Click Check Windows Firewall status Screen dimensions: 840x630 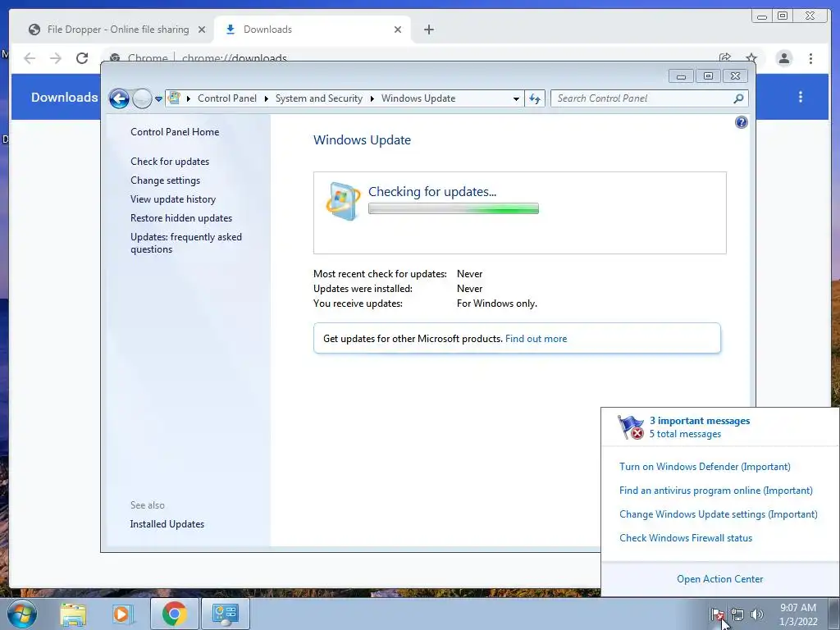click(x=686, y=538)
